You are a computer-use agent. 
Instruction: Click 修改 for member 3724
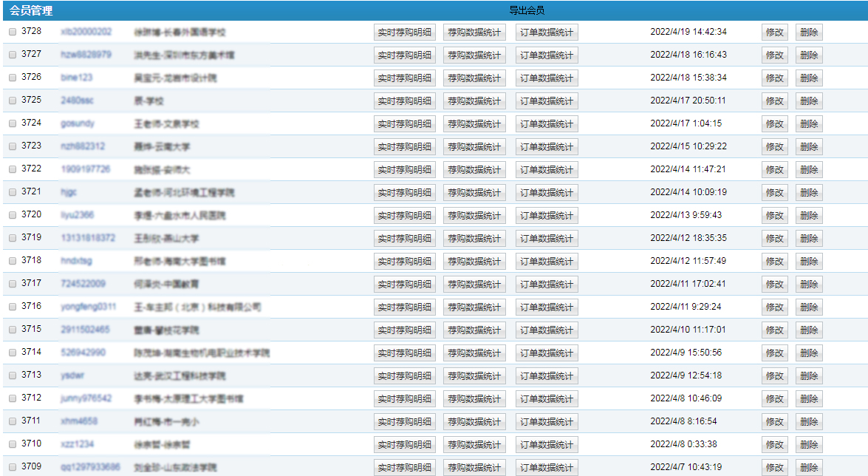(x=774, y=124)
